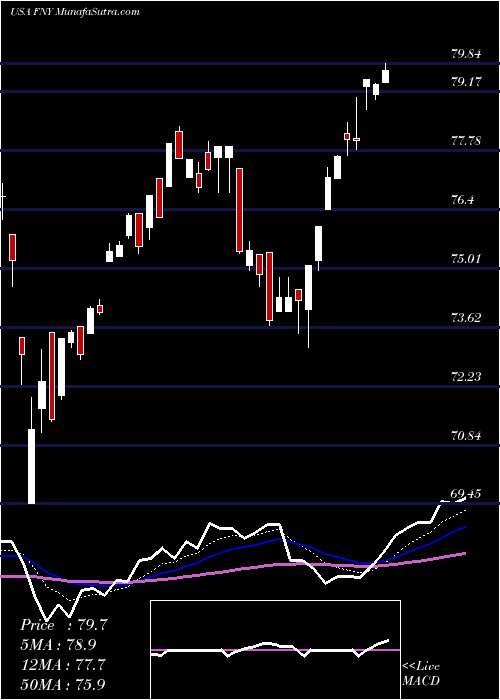Click the 75.01 price level label

point(466,258)
